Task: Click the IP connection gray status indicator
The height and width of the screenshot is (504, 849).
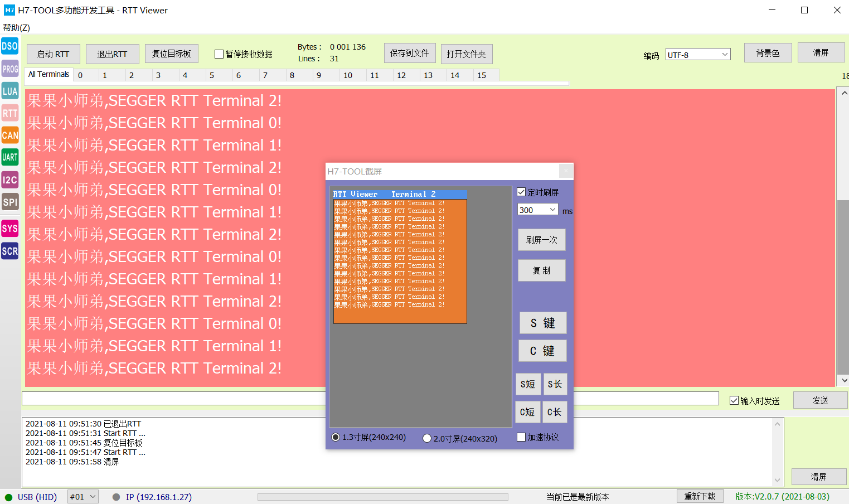Action: (116, 497)
